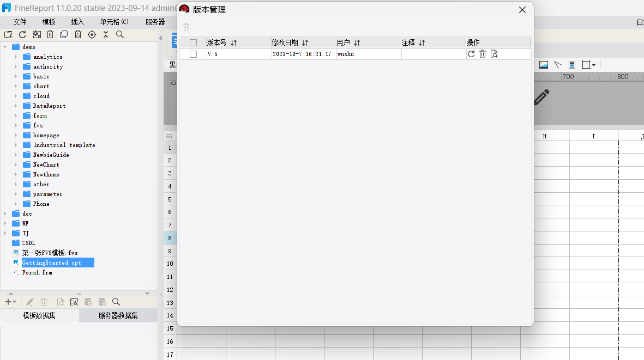This screenshot has height=360, width=644.
Task: Click the pencil edit icon on the canvas
Action: coord(541,97)
